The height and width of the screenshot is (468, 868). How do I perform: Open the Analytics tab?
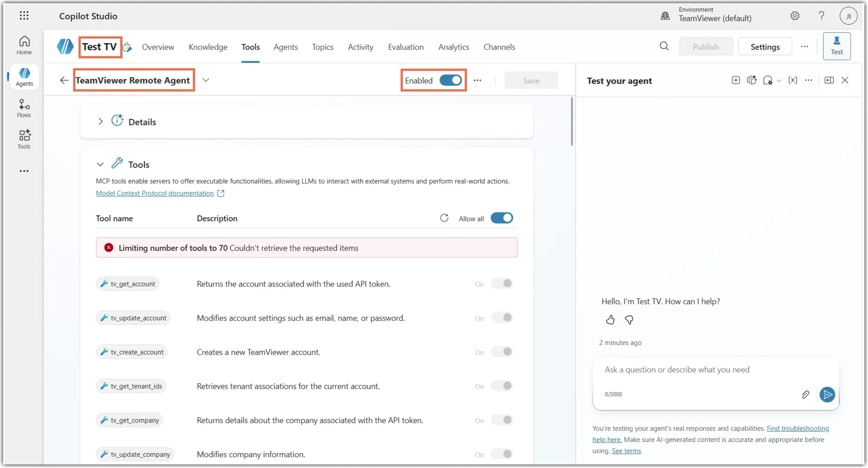click(454, 47)
